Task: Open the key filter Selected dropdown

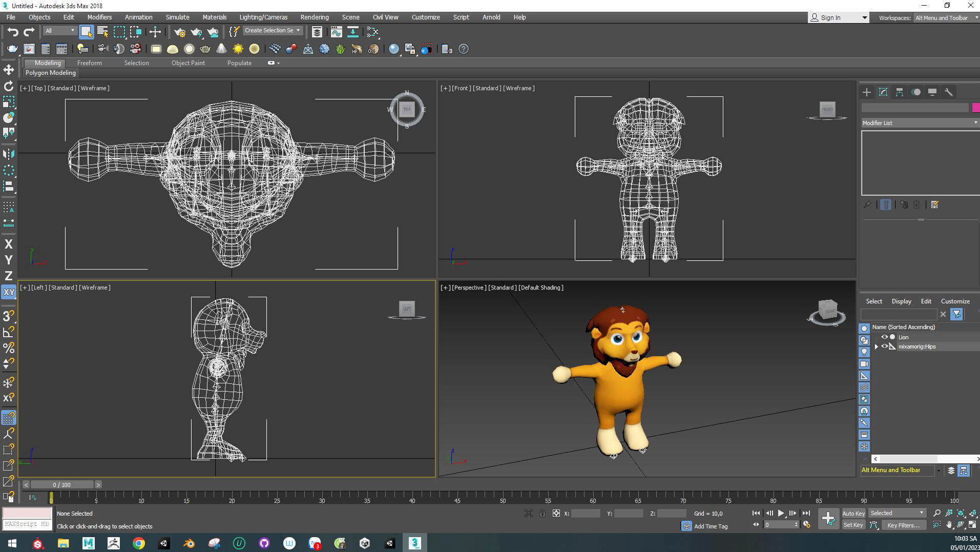Action: 896,513
